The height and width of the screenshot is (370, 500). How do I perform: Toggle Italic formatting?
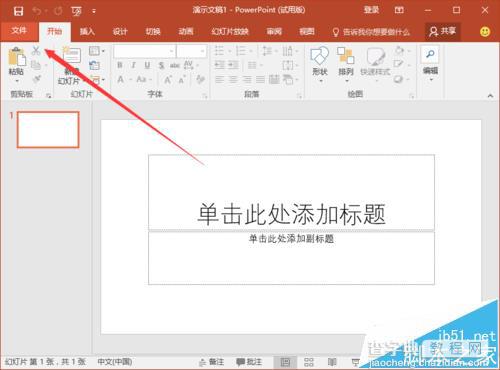[133, 65]
